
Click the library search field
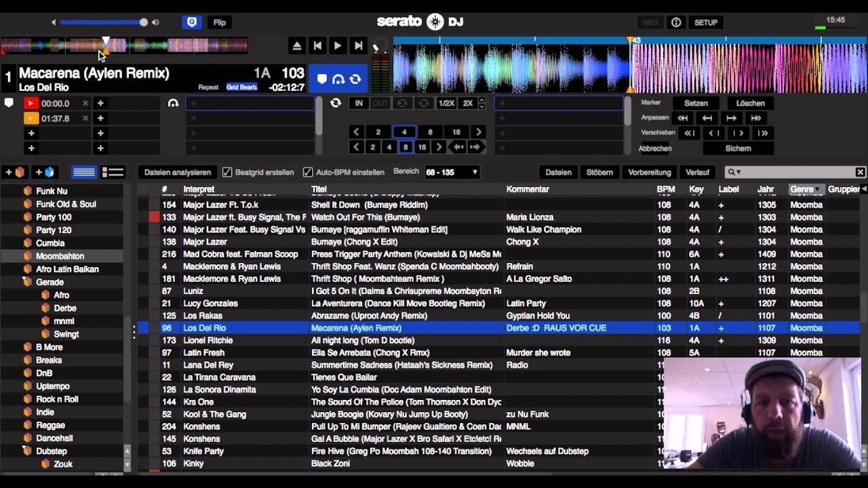(x=795, y=172)
